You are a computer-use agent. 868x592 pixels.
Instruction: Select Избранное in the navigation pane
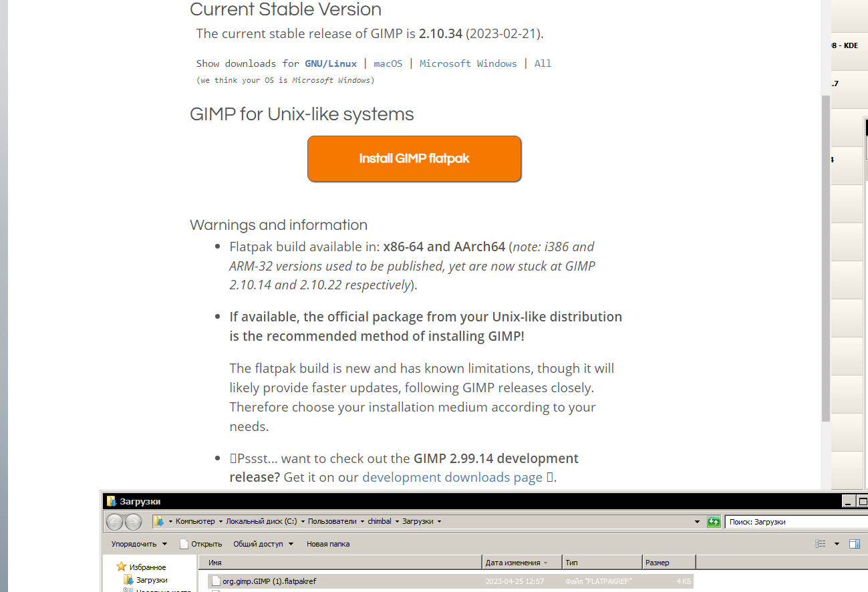pos(141,567)
